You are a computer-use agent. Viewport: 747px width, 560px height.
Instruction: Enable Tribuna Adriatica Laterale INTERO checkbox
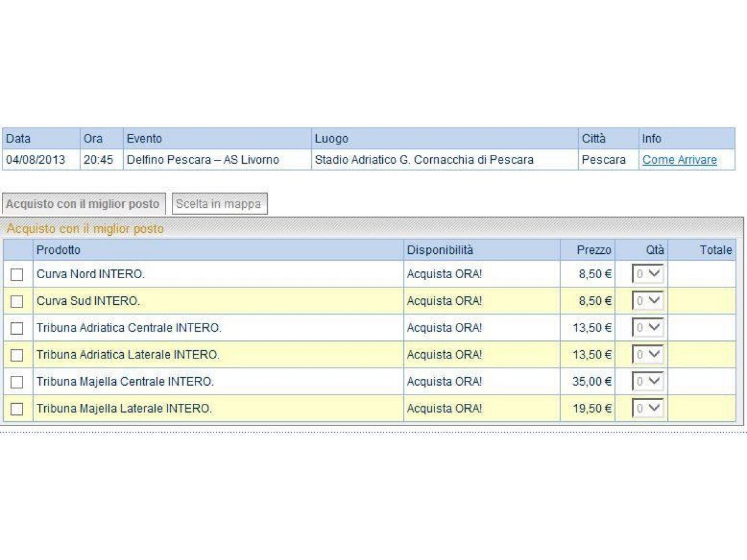tap(17, 355)
